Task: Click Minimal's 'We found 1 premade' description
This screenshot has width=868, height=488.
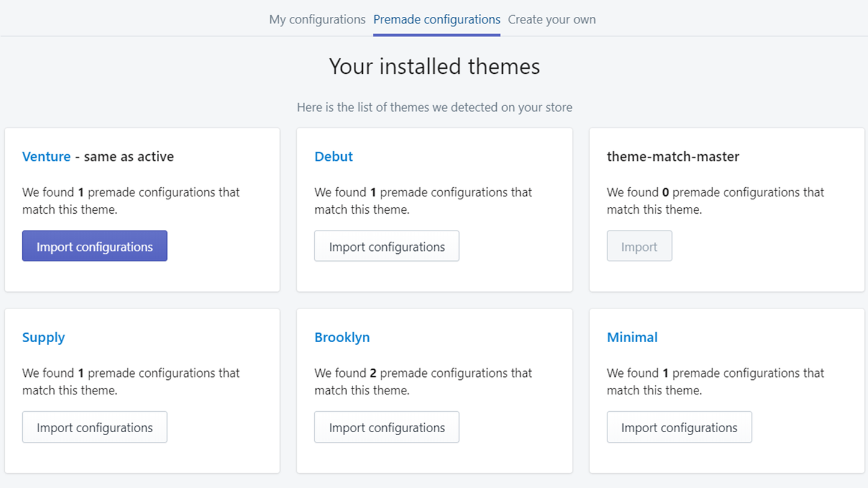Action: click(715, 381)
